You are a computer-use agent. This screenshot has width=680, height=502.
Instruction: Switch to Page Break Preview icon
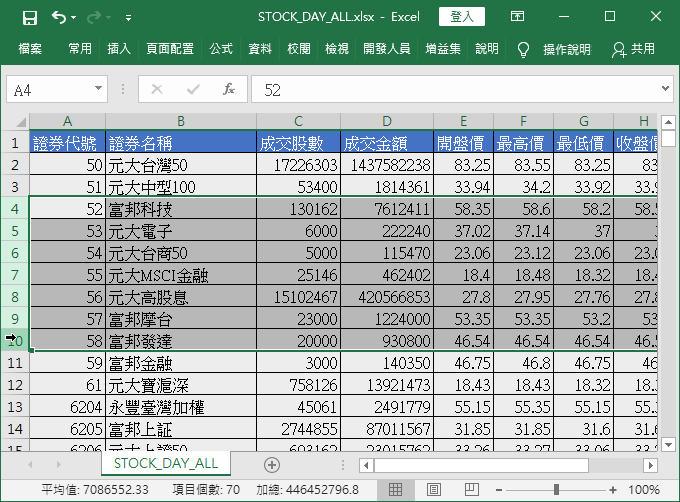(x=471, y=490)
